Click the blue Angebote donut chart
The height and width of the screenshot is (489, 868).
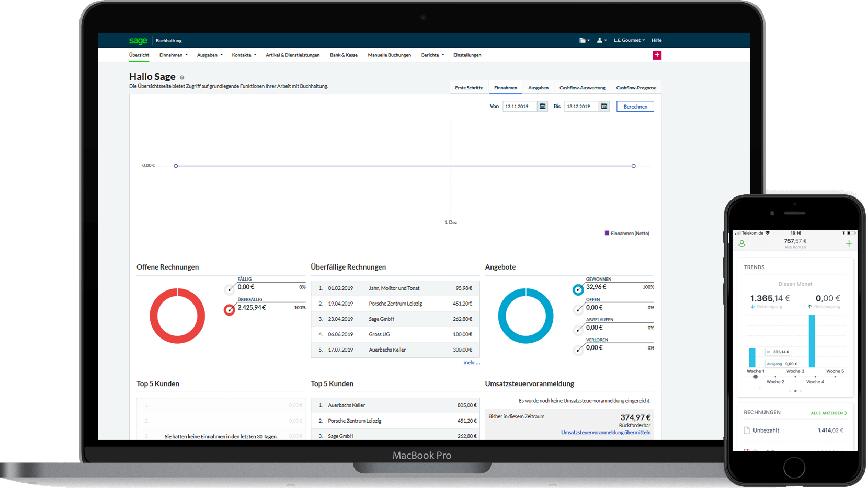pyautogui.click(x=526, y=316)
